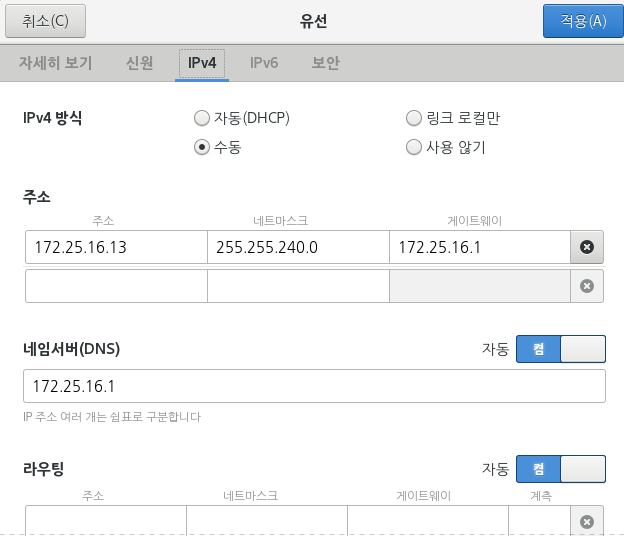This screenshot has width=624, height=536.
Task: Select 수동 manual IPv4 method
Action: click(218, 147)
